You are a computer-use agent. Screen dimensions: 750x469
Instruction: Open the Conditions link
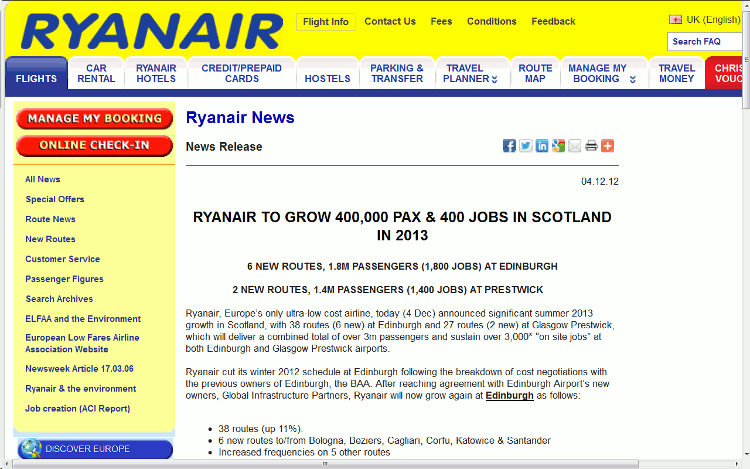pos(492,22)
